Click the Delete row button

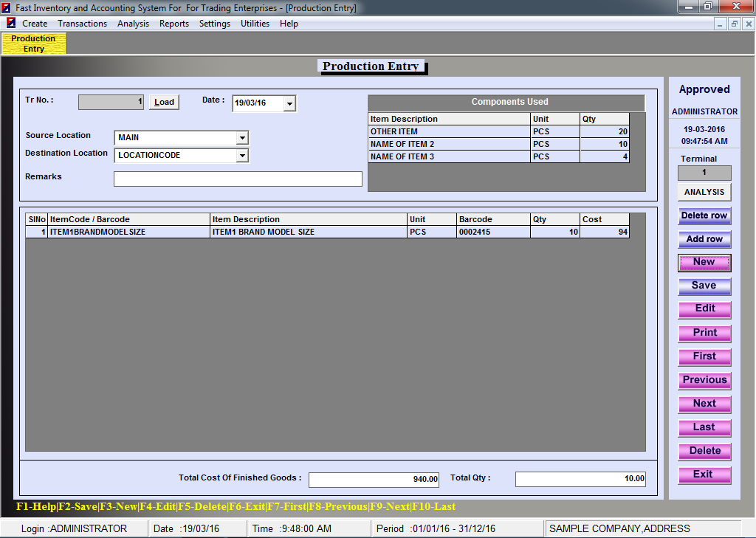(704, 215)
